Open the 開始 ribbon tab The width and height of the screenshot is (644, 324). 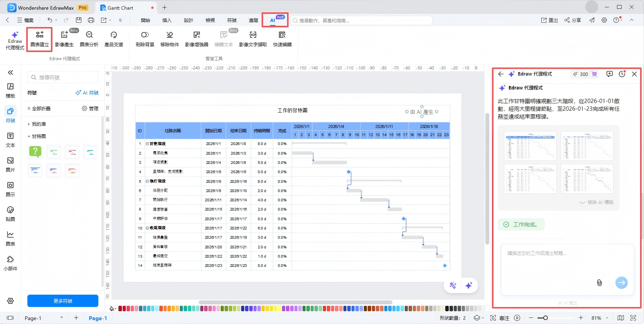click(x=145, y=20)
